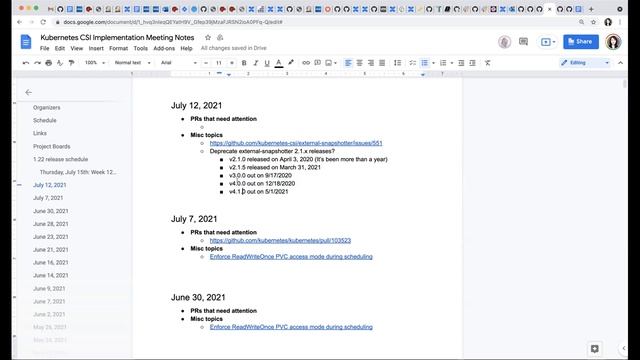This screenshot has width=640, height=360.
Task: Click the 'All changes saved in Drive' status
Action: 233,48
